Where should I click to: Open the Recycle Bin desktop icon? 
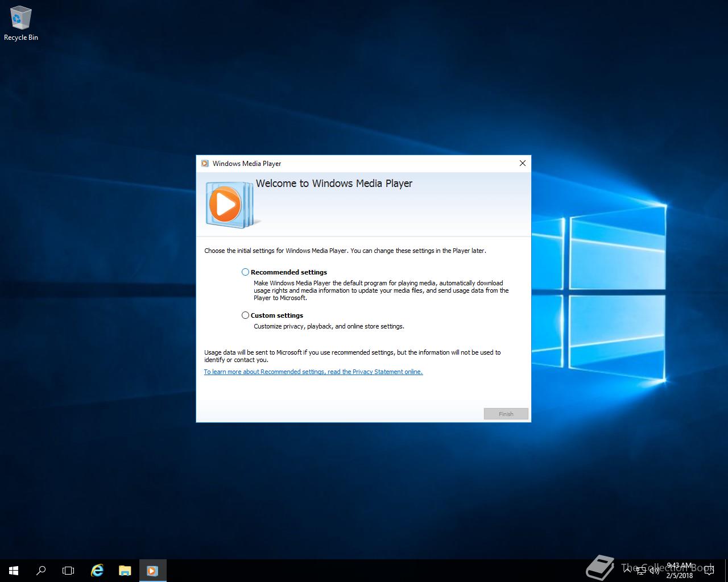point(21,24)
